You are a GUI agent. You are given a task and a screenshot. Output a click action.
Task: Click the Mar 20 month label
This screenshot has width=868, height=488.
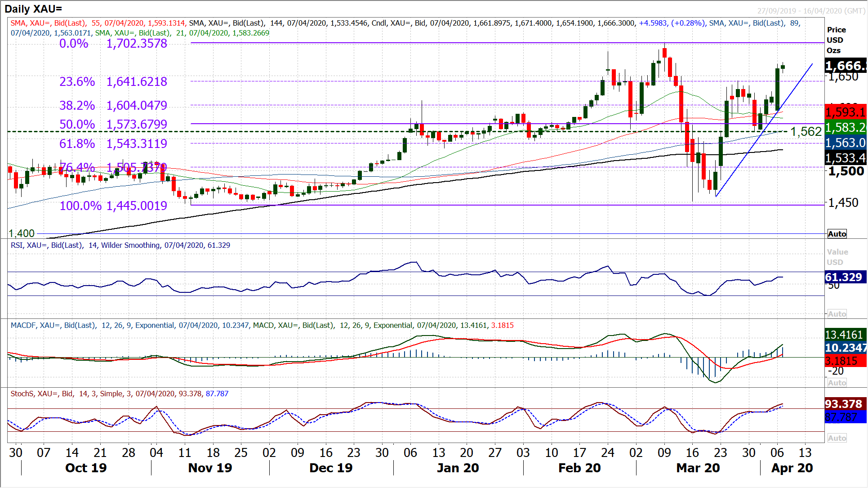pyautogui.click(x=698, y=468)
